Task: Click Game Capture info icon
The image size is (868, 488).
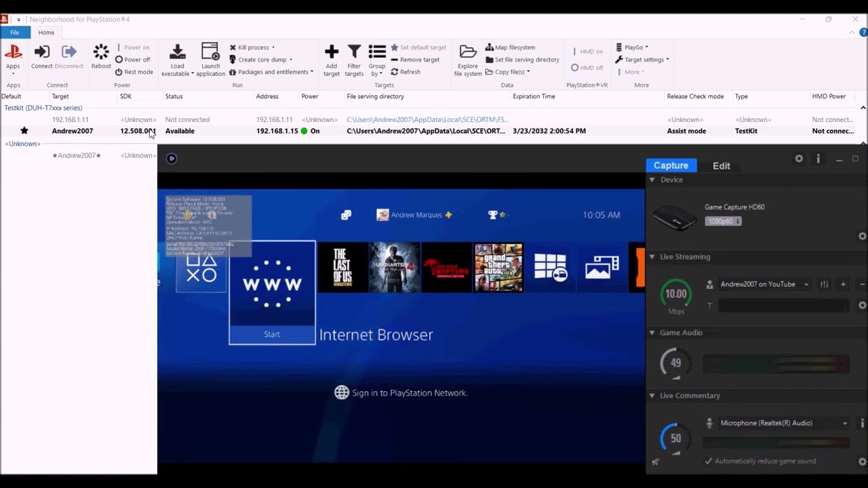Action: pos(818,159)
